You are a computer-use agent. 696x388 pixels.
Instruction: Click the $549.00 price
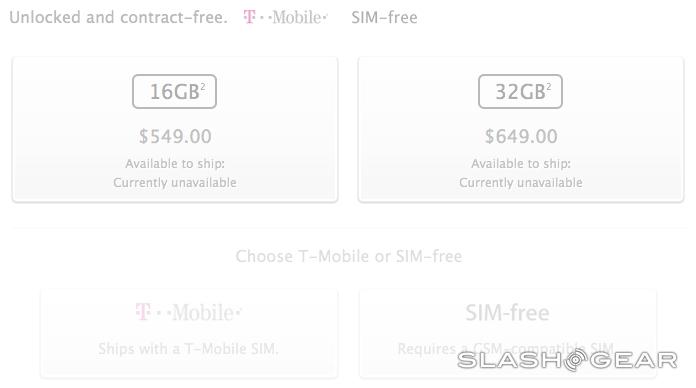click(175, 136)
